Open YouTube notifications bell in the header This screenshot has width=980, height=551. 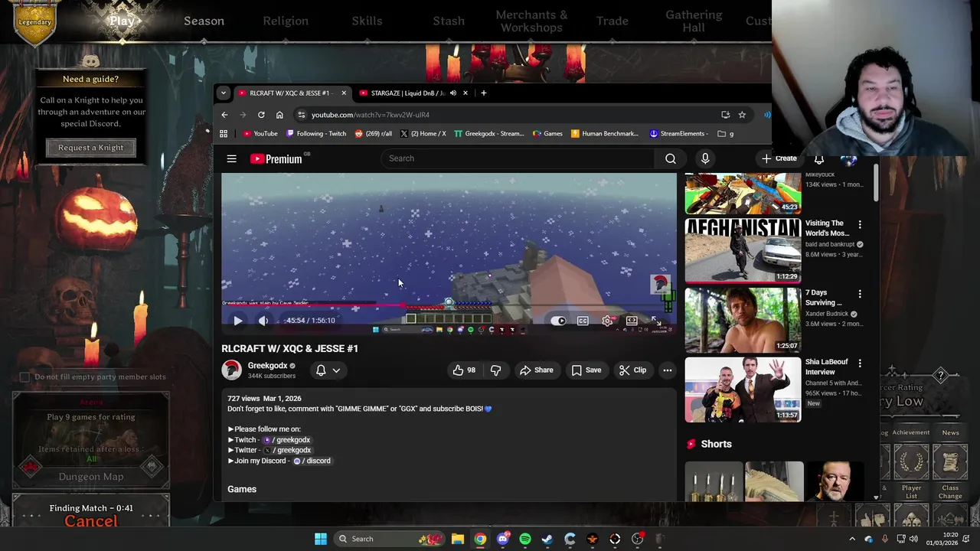818,158
